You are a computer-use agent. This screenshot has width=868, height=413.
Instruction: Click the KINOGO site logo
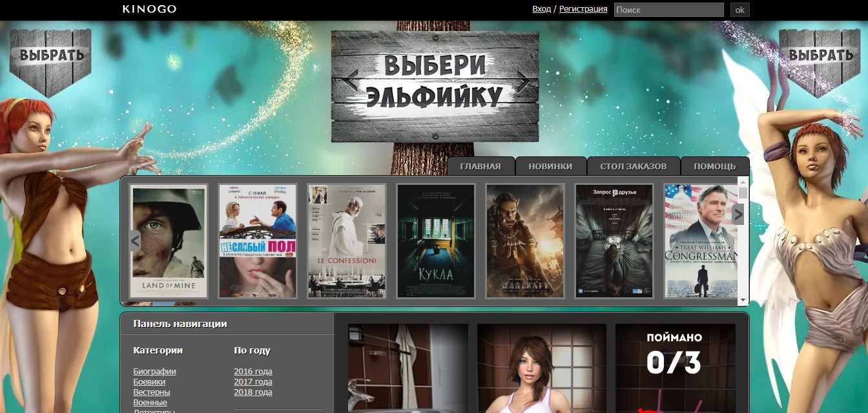click(x=149, y=9)
